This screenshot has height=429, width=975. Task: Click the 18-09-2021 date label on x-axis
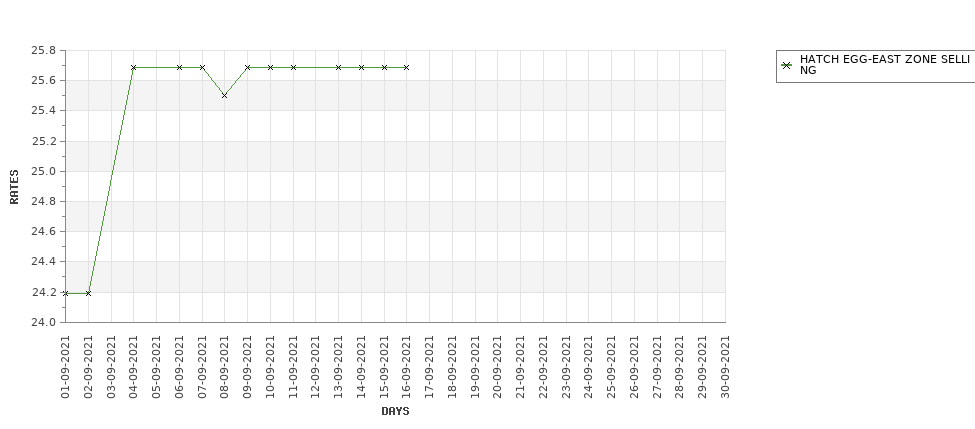click(x=452, y=367)
